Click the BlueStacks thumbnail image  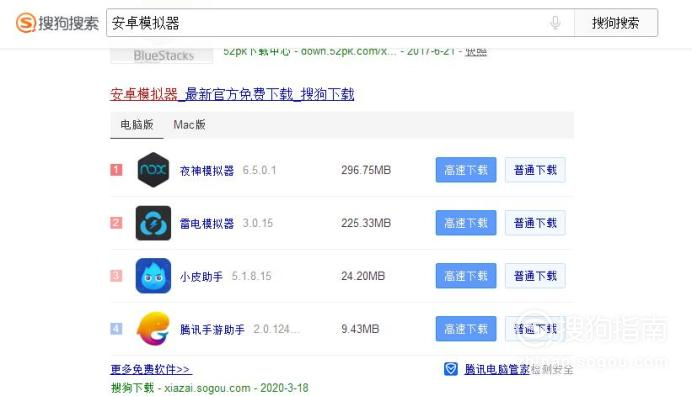point(162,56)
